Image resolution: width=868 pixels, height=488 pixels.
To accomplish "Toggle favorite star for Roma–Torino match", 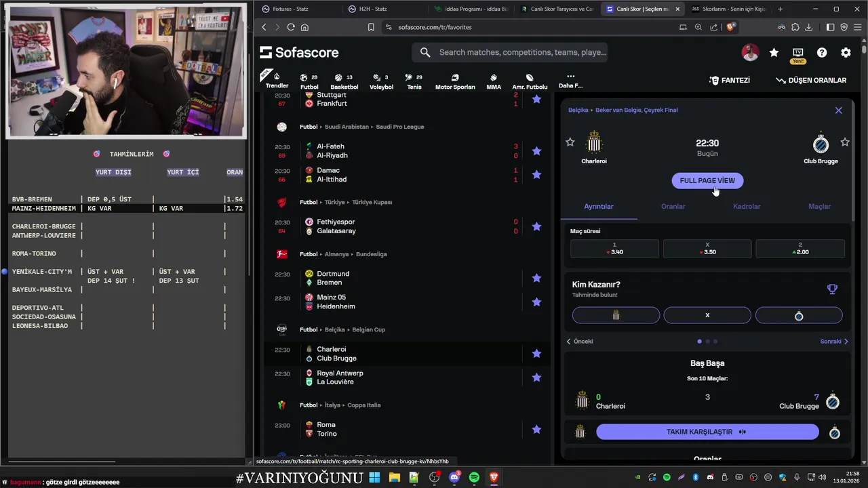I will click(x=536, y=429).
